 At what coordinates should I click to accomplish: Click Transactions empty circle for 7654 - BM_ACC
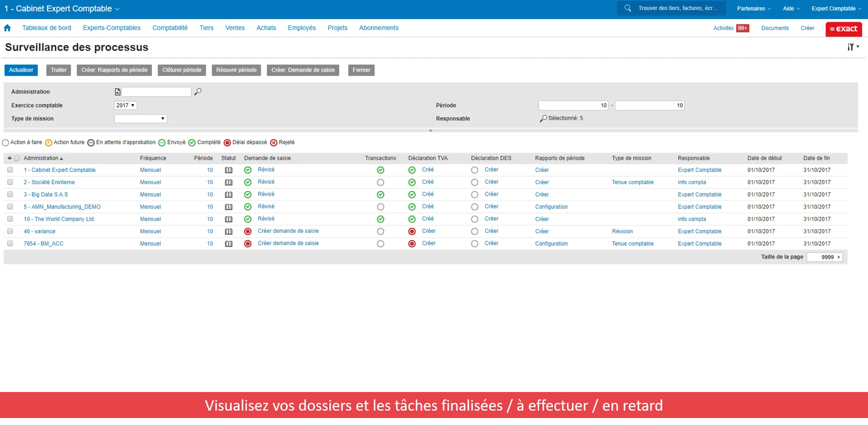pyautogui.click(x=381, y=244)
